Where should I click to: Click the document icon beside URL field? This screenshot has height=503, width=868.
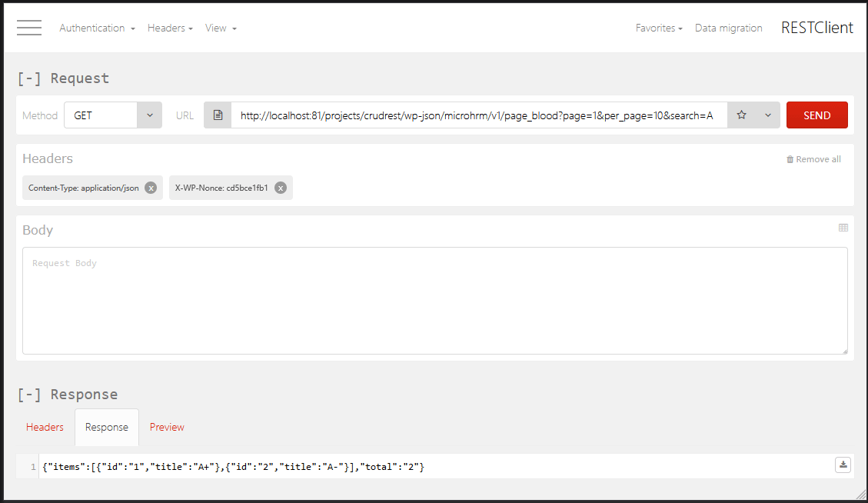(218, 115)
